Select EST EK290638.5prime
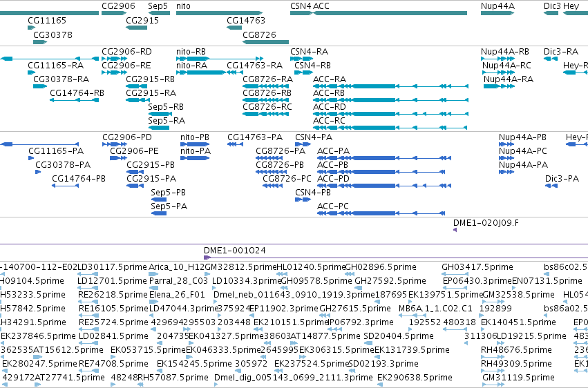Screen dimensions: 588x388 click(x=415, y=378)
